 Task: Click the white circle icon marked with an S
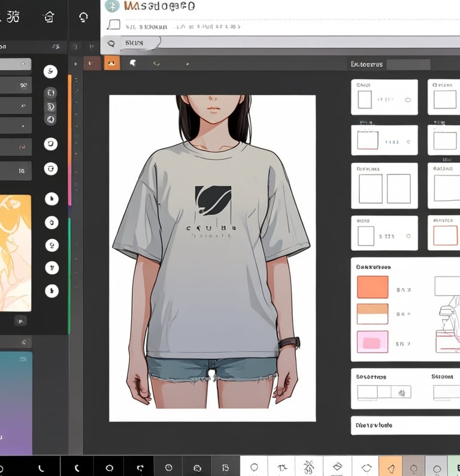(x=50, y=72)
